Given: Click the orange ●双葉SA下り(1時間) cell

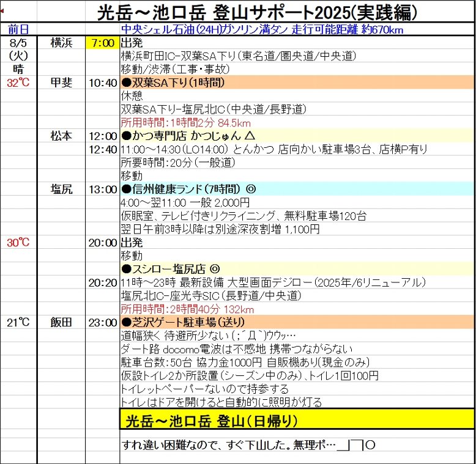Looking at the screenshot, I should coord(297,83).
